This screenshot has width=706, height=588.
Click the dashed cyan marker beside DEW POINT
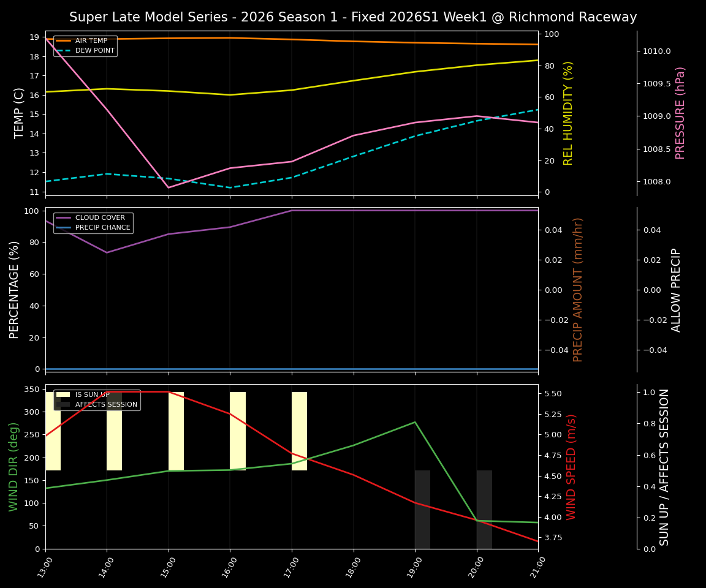coord(65,50)
